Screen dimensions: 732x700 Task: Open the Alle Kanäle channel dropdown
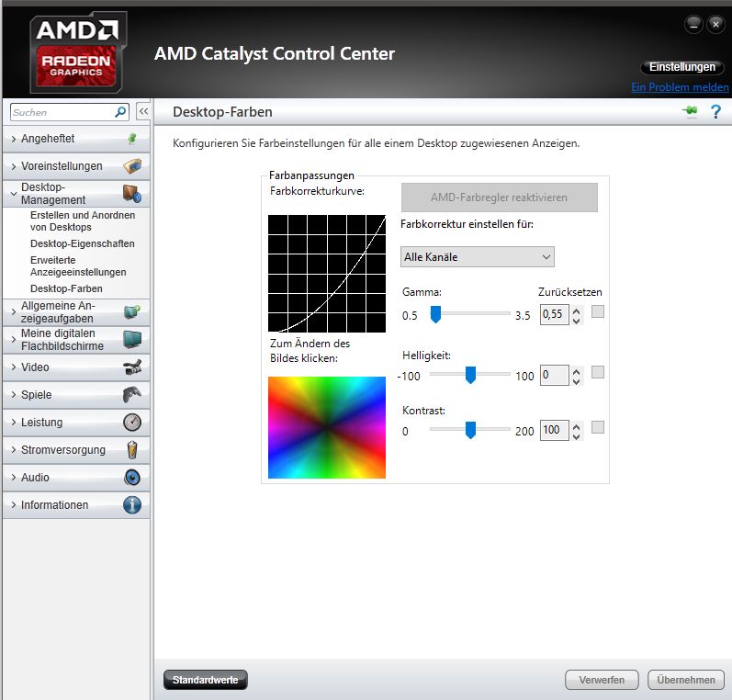477,257
